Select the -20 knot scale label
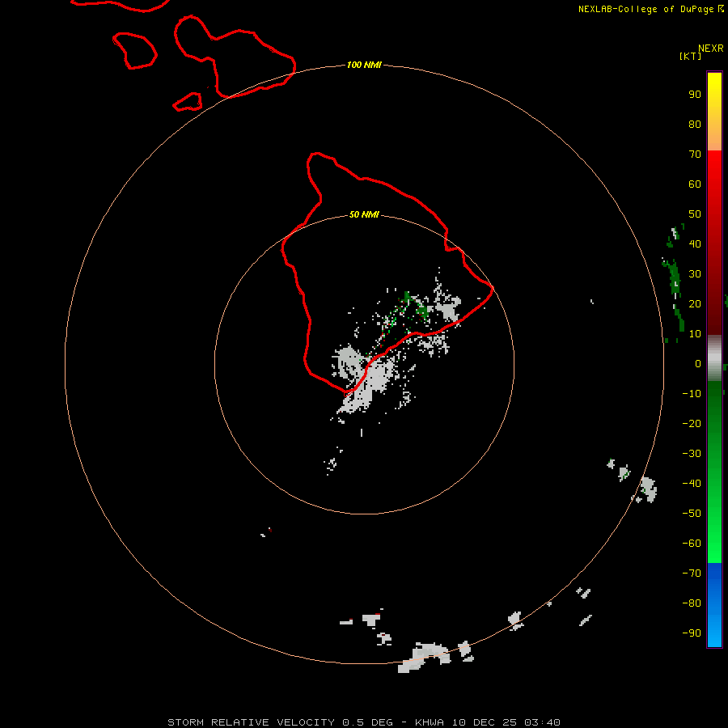 (692, 423)
